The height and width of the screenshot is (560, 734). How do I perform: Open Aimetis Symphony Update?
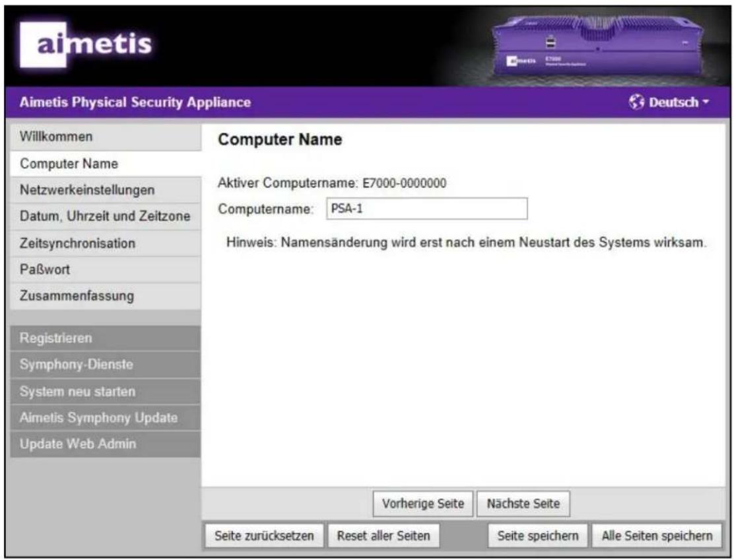tap(106, 417)
